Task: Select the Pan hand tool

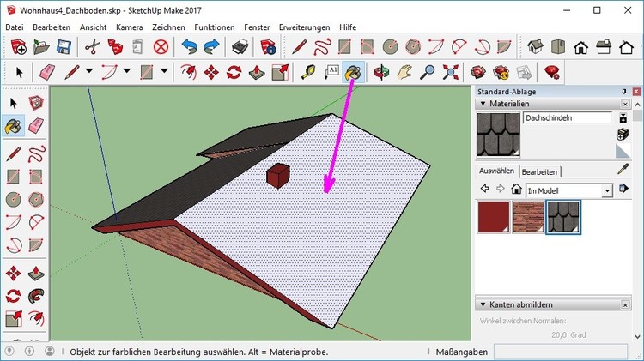Action: pos(404,73)
